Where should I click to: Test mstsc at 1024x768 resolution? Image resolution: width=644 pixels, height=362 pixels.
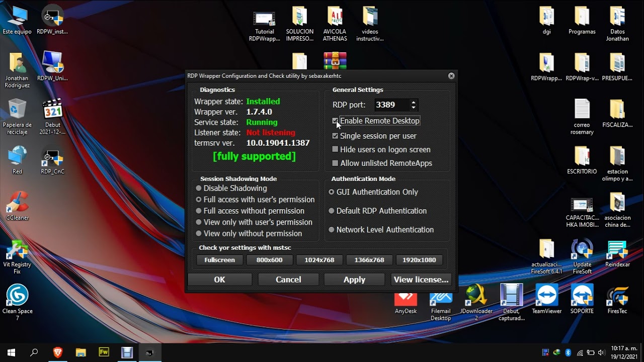[x=319, y=260]
